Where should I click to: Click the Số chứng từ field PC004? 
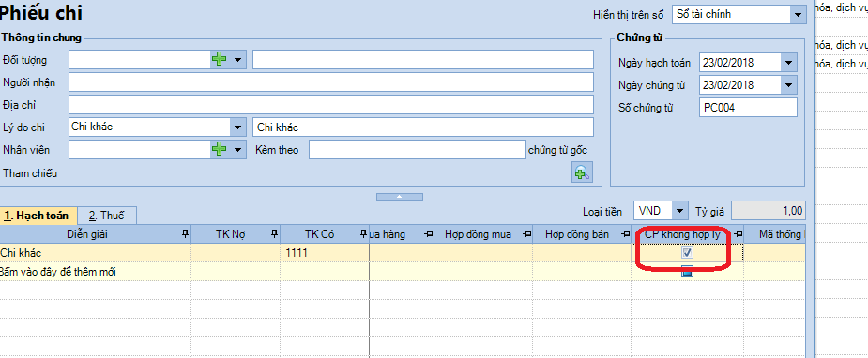(748, 108)
